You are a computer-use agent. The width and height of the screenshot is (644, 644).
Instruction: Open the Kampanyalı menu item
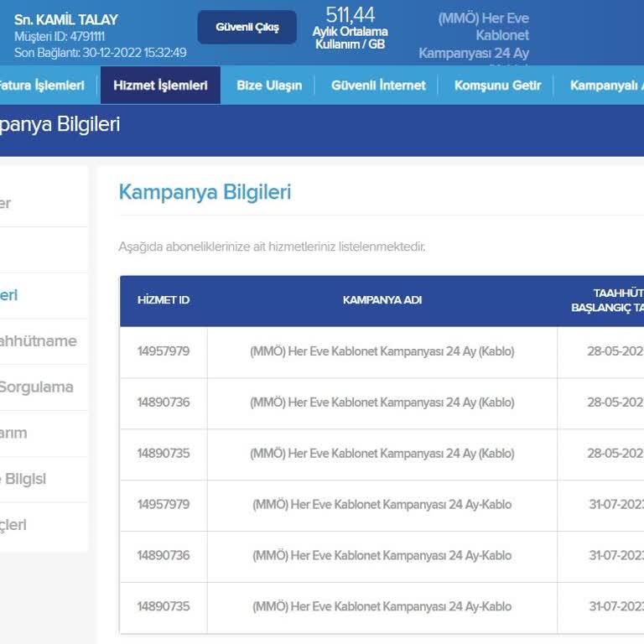point(606,86)
